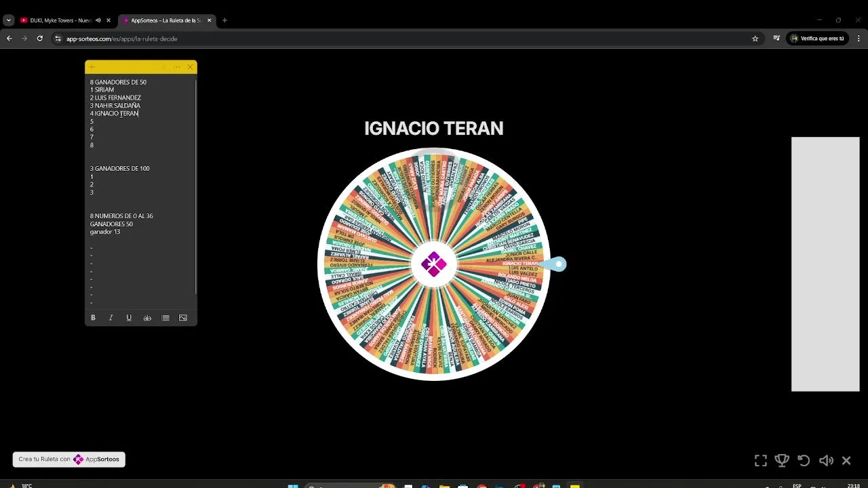Screen dimensions: 868x488
Task: Toggle underline formatting in sticky note
Action: [129, 318]
